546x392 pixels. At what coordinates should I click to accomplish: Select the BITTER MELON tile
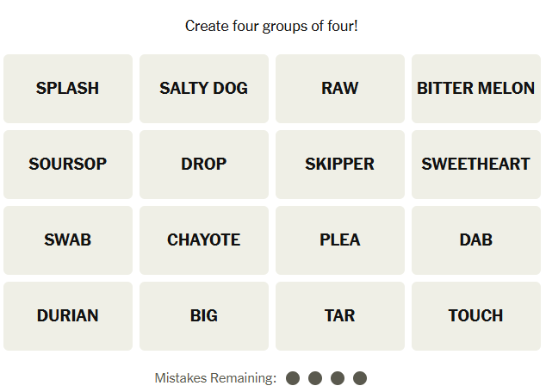476,89
